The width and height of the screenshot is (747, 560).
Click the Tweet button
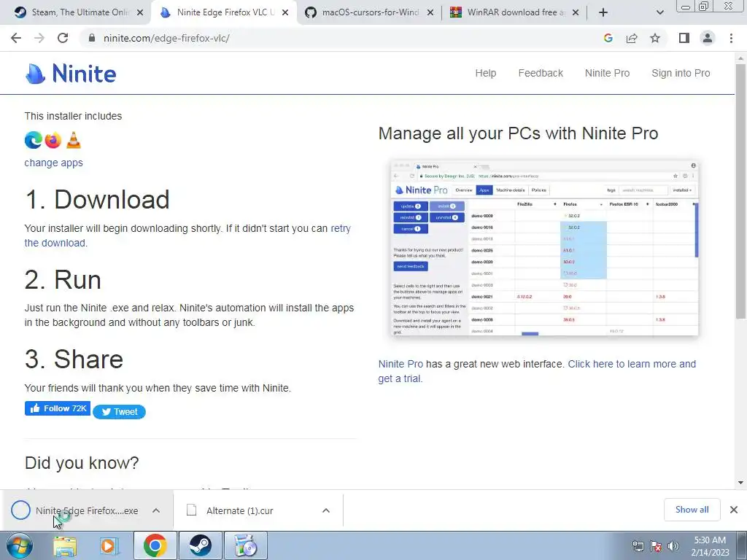(x=119, y=412)
